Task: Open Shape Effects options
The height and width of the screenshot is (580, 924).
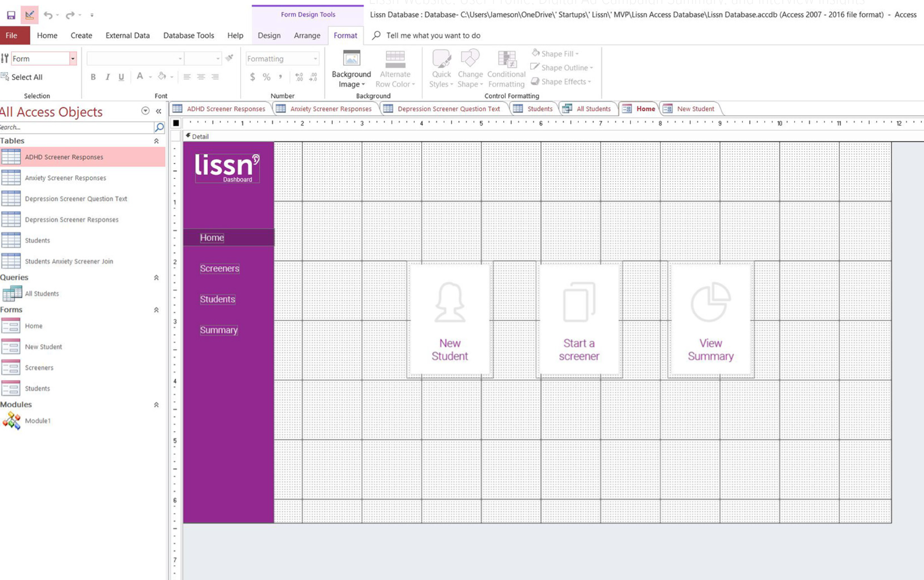Action: coord(561,81)
